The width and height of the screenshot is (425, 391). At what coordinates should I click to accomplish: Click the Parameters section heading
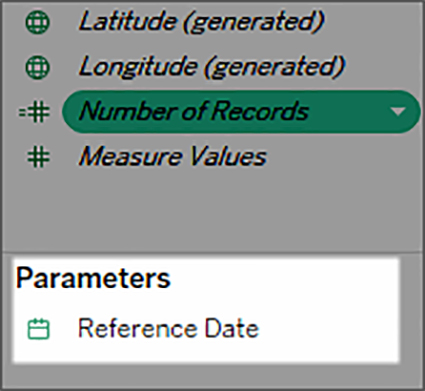[x=93, y=279]
